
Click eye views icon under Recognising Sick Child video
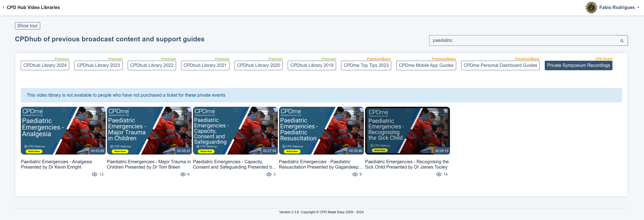pos(439,174)
